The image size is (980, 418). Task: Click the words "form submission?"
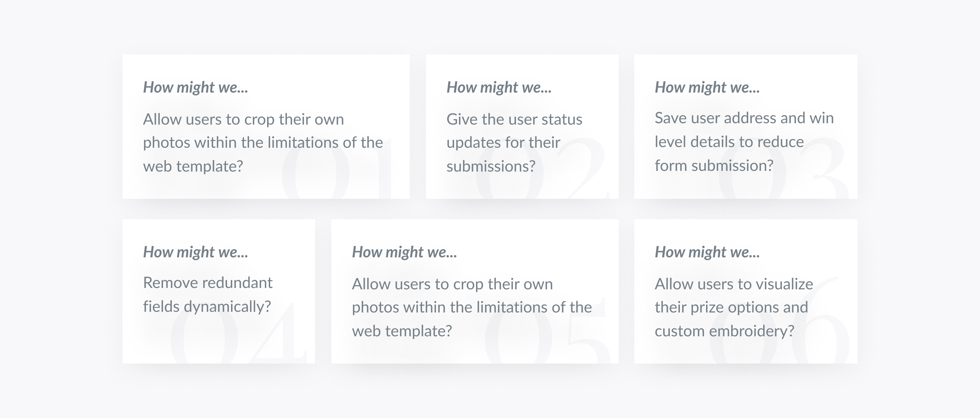[714, 166]
